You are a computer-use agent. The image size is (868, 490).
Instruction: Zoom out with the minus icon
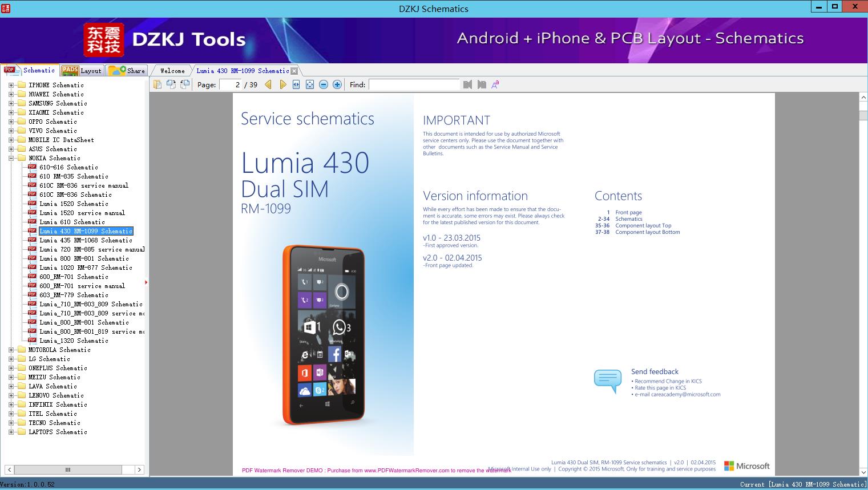pyautogui.click(x=324, y=84)
